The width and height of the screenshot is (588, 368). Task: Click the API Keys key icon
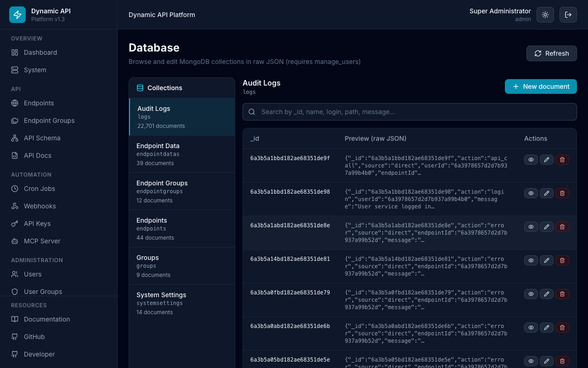(x=15, y=224)
